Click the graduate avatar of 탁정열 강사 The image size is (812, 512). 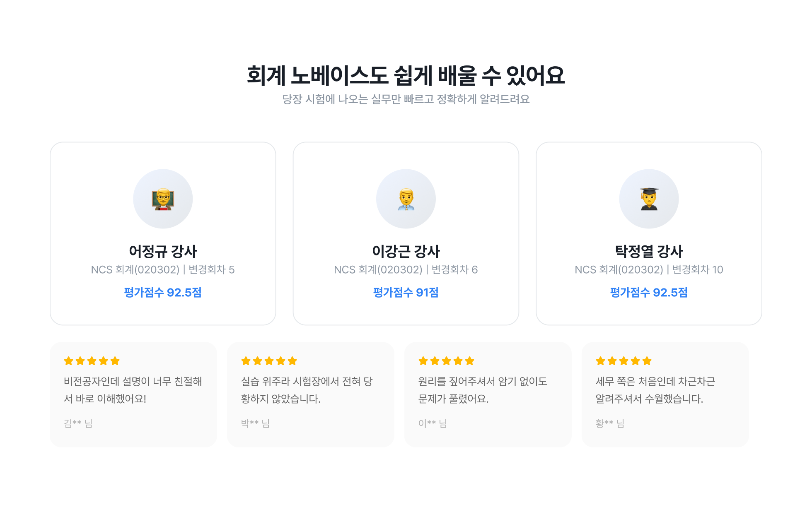649,199
